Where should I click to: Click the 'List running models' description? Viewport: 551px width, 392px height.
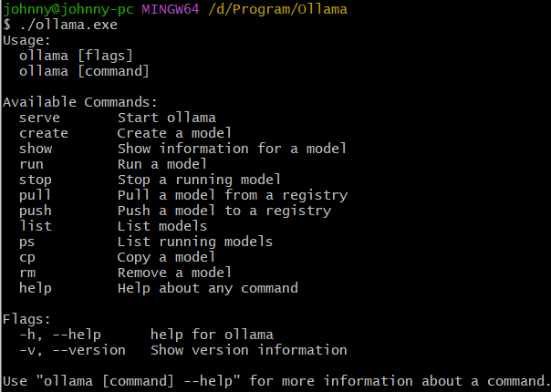pyautogui.click(x=195, y=242)
